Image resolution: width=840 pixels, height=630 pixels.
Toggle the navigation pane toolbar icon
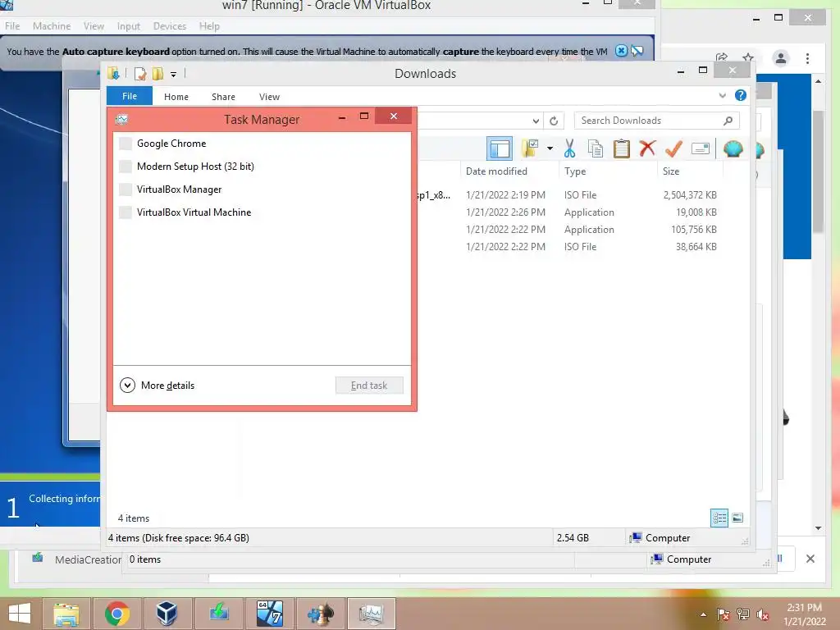coord(500,149)
